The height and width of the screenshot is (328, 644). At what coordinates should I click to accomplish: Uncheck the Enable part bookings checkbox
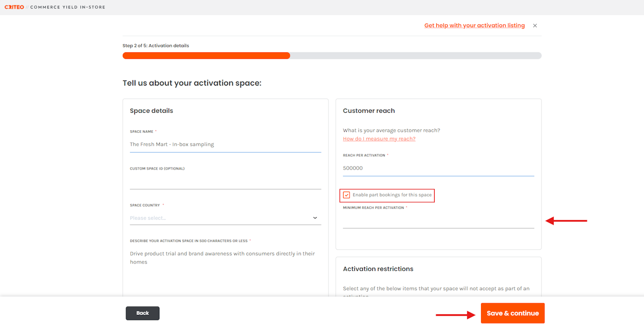point(347,195)
